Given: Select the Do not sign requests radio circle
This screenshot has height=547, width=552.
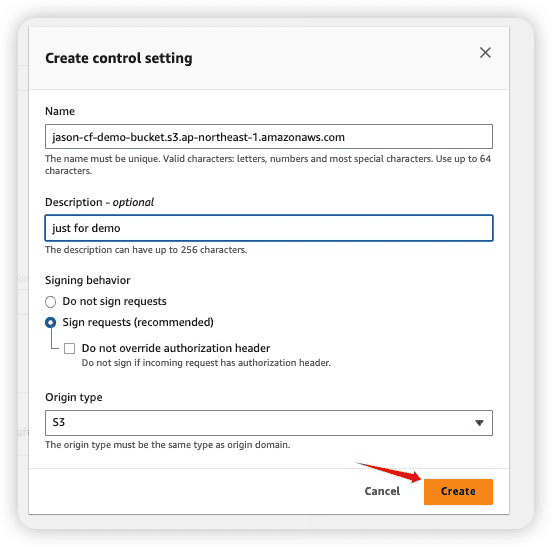Looking at the screenshot, I should [51, 302].
